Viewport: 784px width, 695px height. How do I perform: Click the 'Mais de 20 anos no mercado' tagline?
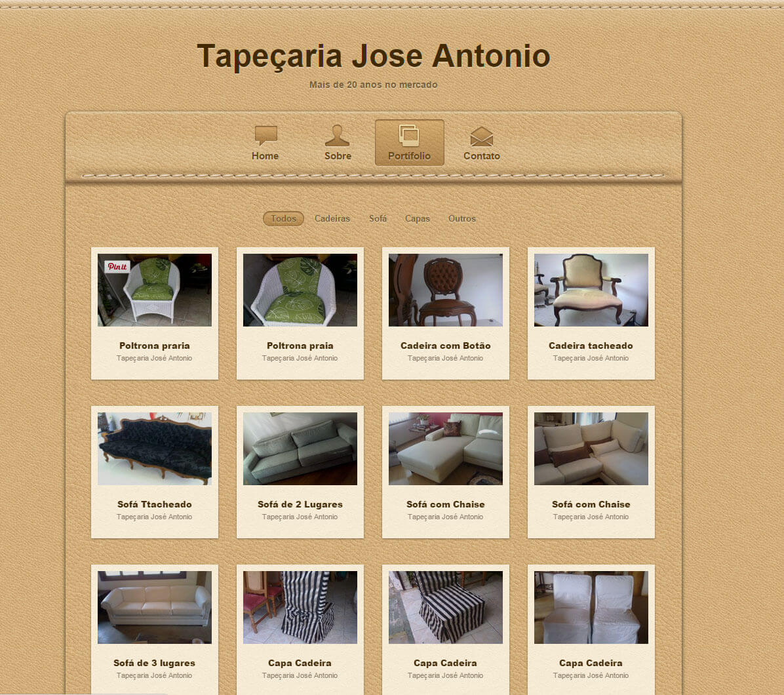tap(374, 85)
